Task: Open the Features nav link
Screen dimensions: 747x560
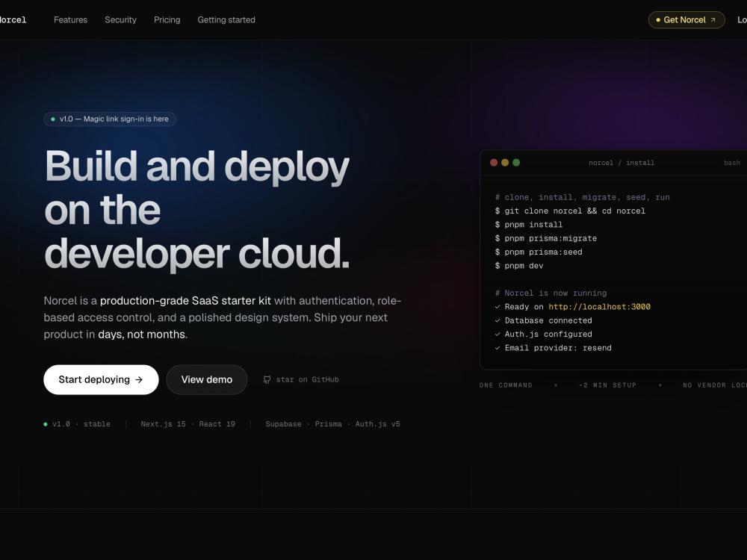Action: (x=70, y=20)
